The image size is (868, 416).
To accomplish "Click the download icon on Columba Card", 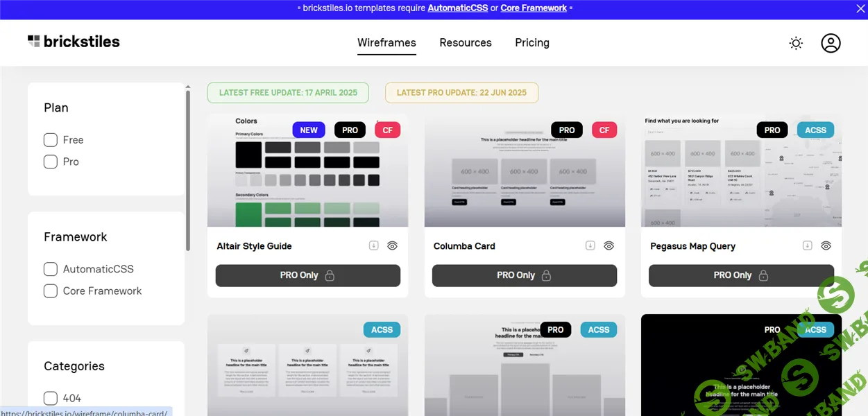I will click(x=590, y=245).
